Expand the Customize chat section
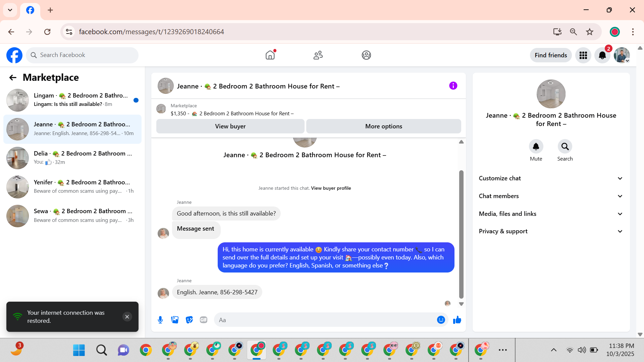Screen dimensions: 644x362 pos(551,178)
